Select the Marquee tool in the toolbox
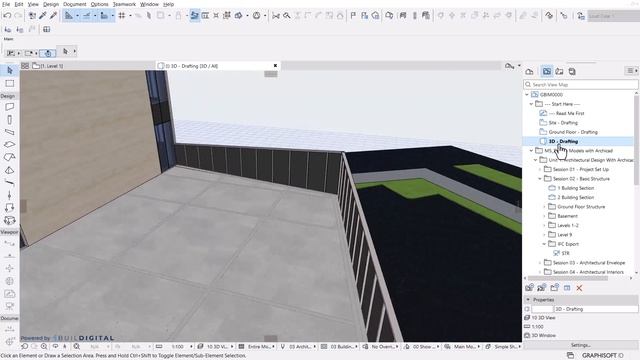640x360 pixels. click(x=10, y=83)
